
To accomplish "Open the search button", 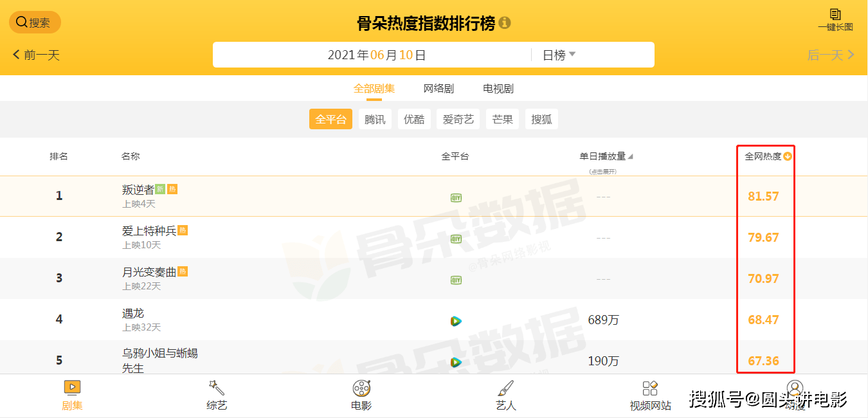I will [x=35, y=23].
